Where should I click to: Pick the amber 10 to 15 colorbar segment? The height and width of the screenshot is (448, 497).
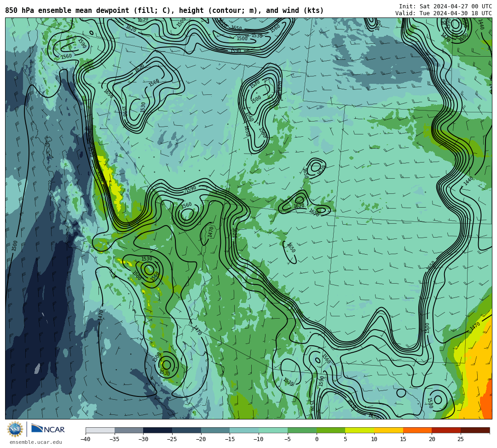388,430
